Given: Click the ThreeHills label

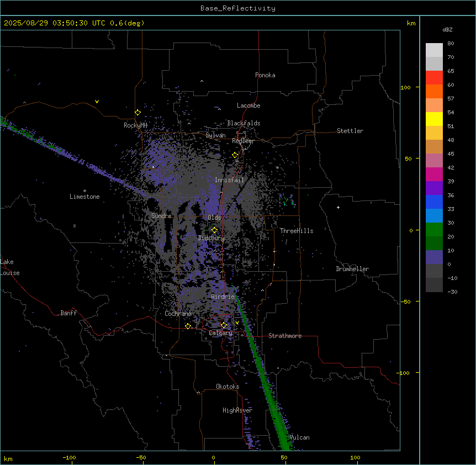Looking at the screenshot, I should tap(297, 231).
